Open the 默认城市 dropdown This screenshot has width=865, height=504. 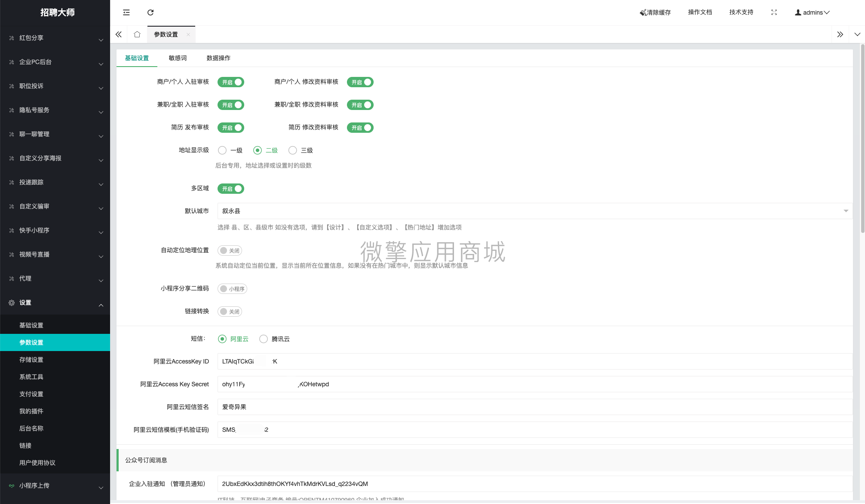click(535, 211)
